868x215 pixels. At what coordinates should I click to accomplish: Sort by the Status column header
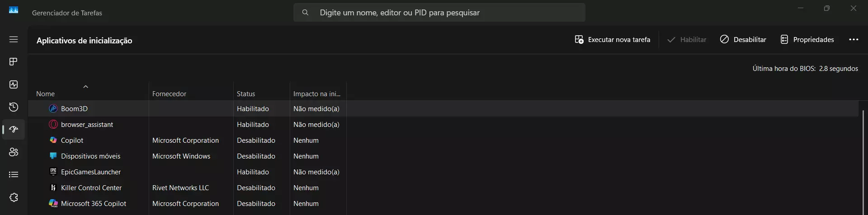coord(246,93)
